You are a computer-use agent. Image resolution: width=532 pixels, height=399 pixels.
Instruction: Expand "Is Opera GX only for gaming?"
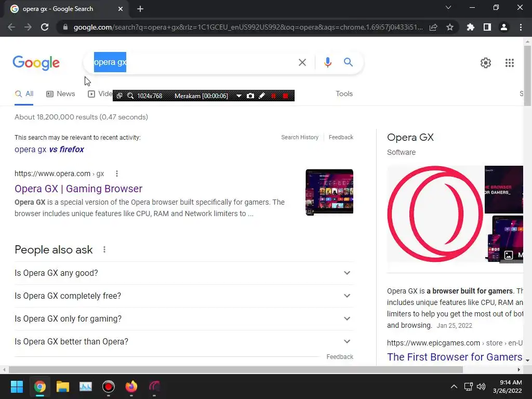pos(184,318)
